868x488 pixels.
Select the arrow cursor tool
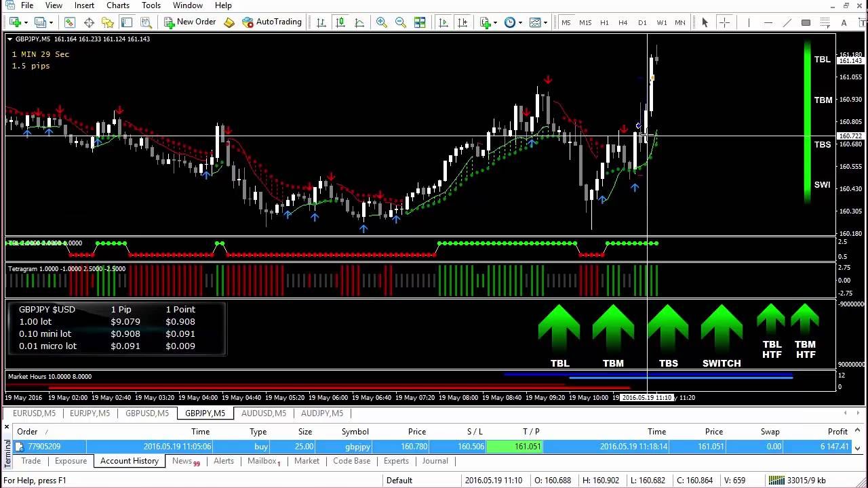(x=705, y=22)
